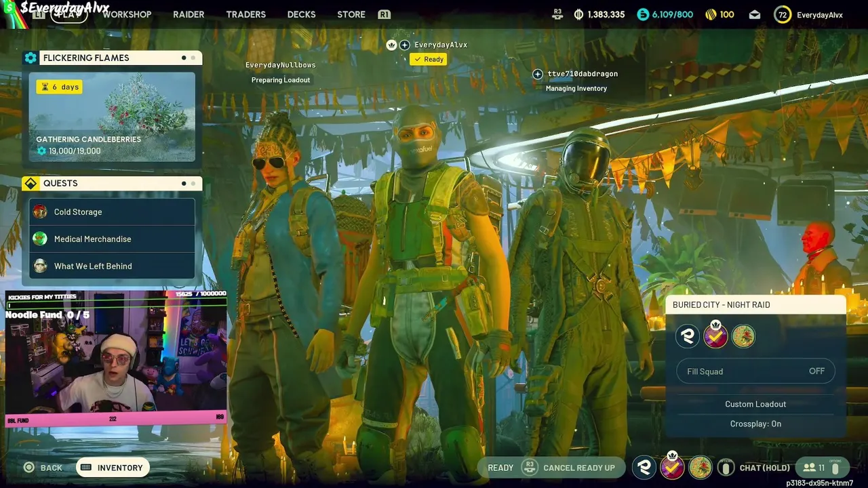Click the coin currency icon beside 1,383,335

(578, 14)
